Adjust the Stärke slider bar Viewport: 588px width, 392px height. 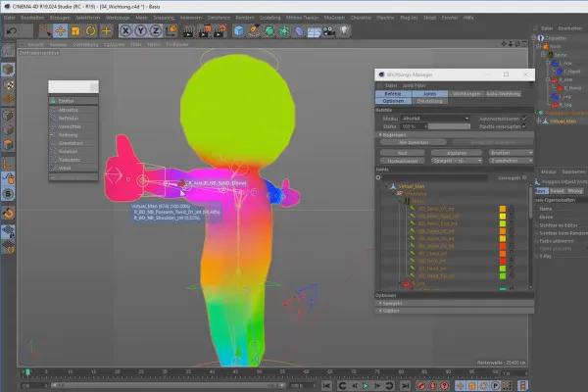(x=449, y=126)
